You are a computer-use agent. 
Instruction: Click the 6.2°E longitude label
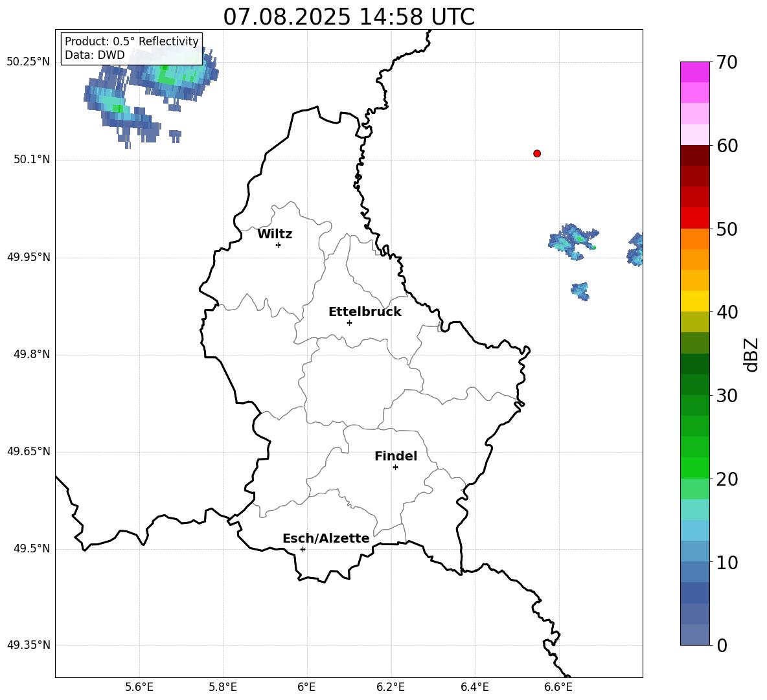391,687
